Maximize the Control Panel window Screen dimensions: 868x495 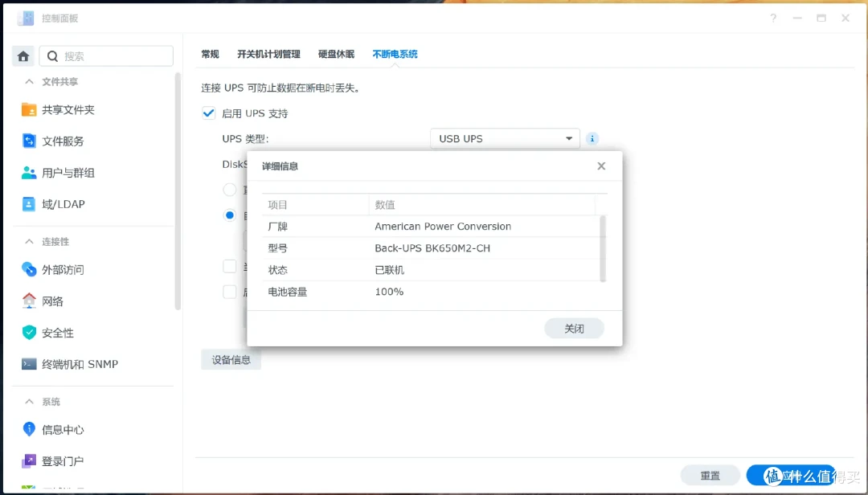pos(821,18)
